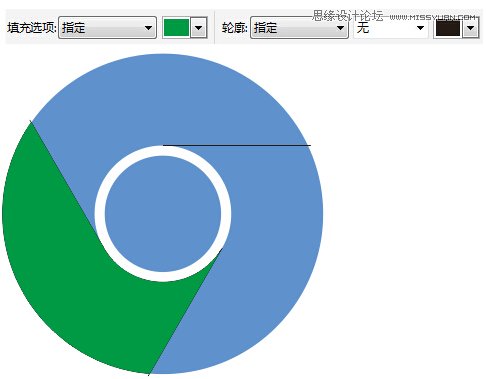Click the green fill color swatch
Screen dimensions: 486x379
[176, 28]
